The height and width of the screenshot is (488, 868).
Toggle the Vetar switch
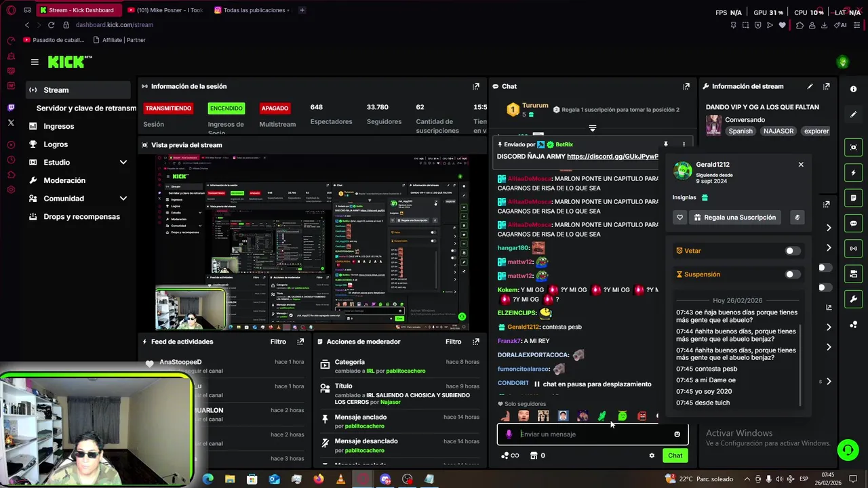(792, 251)
